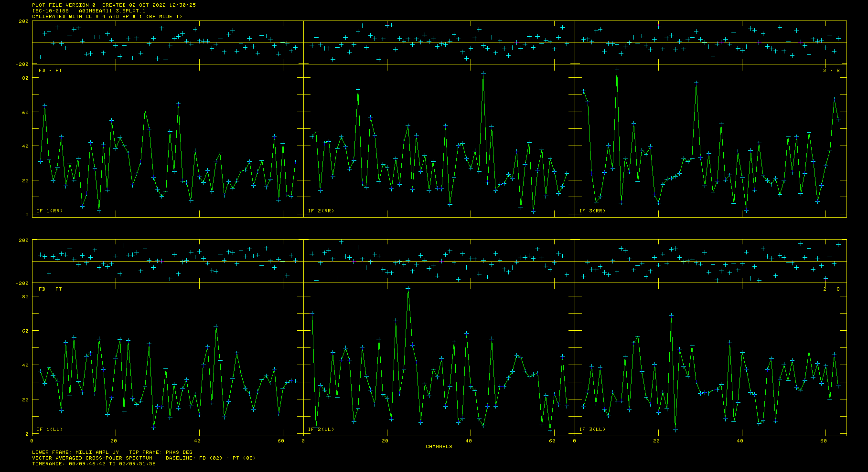Click the tallest amplitude peak in IF 2(LL)
868x472 pixels.
(408, 289)
